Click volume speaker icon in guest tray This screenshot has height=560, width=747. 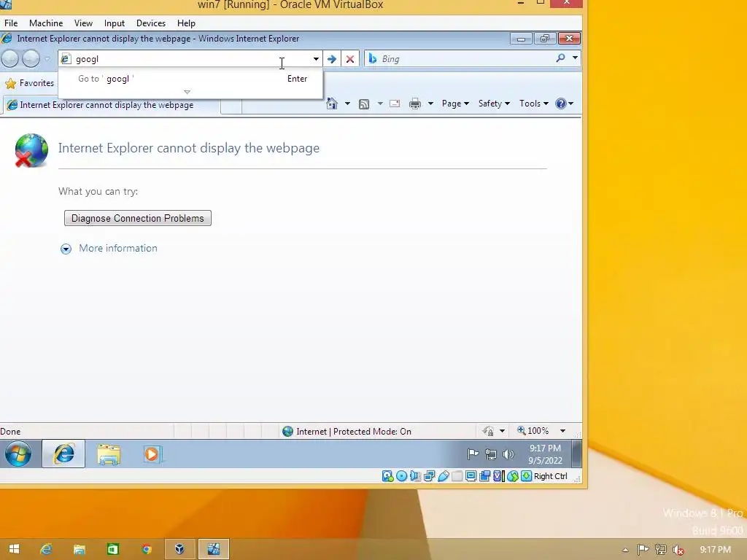tap(508, 454)
